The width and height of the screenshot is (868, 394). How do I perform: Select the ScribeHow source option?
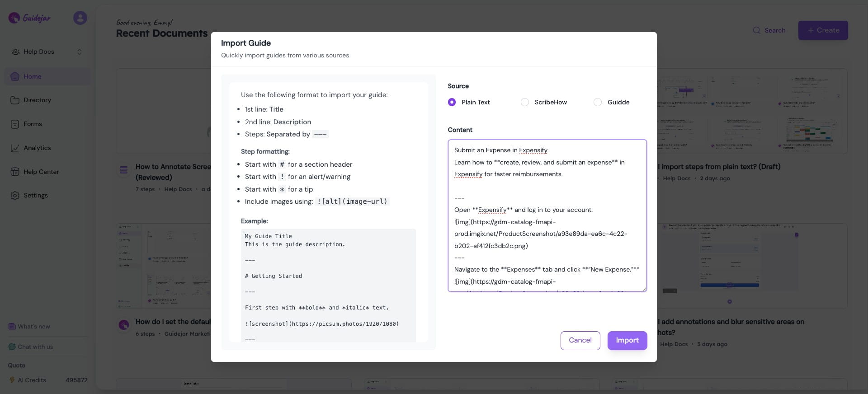[525, 102]
